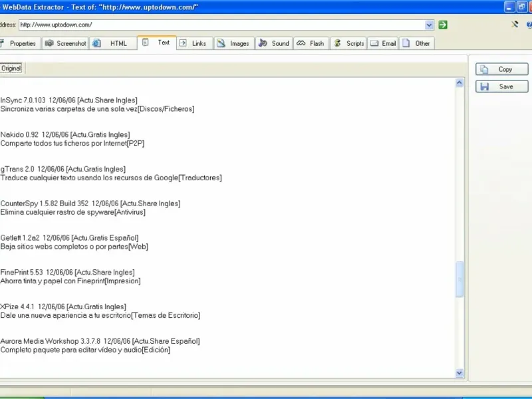
Task: Select the Text tab
Action: (x=157, y=43)
